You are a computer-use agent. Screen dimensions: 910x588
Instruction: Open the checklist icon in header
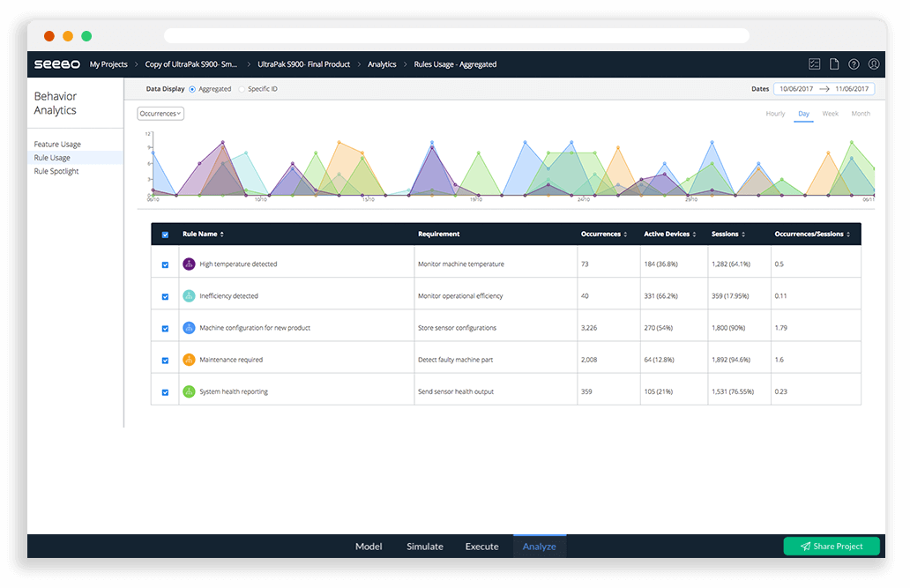pyautogui.click(x=814, y=63)
